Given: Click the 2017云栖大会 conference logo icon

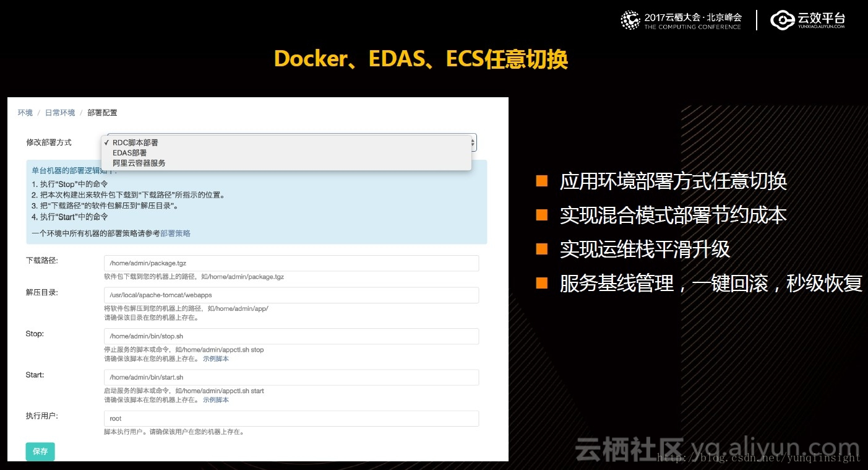Looking at the screenshot, I should [630, 20].
